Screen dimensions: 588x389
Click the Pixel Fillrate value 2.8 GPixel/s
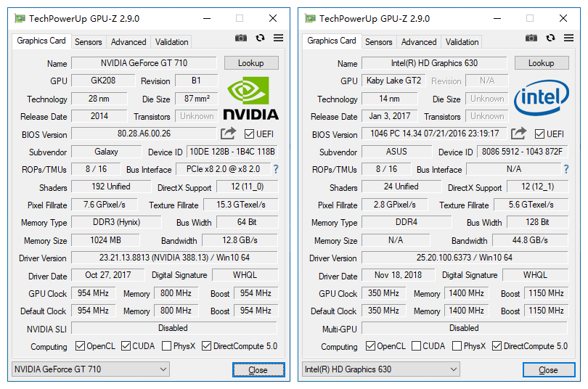pyautogui.click(x=394, y=205)
